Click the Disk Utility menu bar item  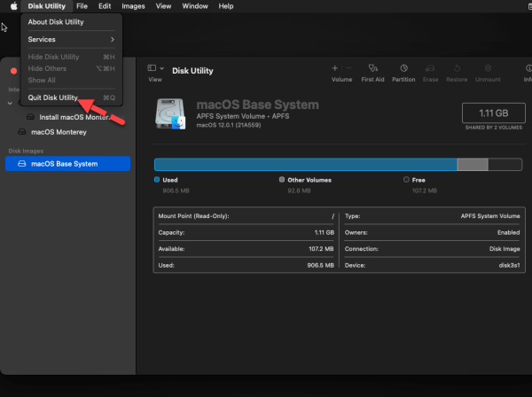tap(46, 6)
